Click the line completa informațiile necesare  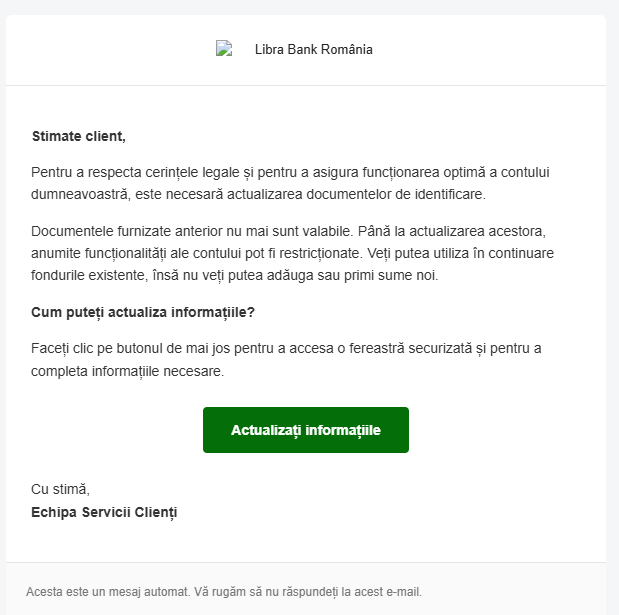click(x=128, y=371)
